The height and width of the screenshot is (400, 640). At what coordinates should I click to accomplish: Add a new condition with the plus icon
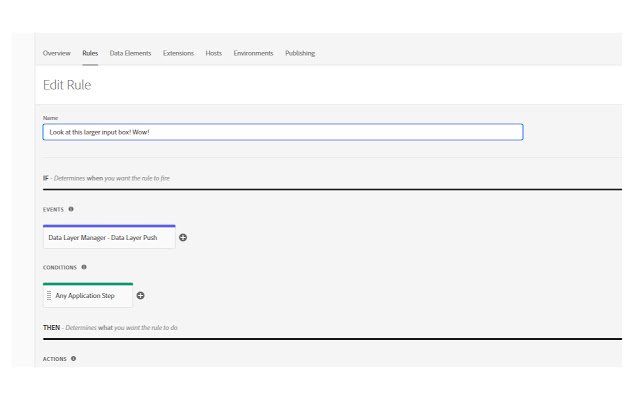(x=140, y=296)
